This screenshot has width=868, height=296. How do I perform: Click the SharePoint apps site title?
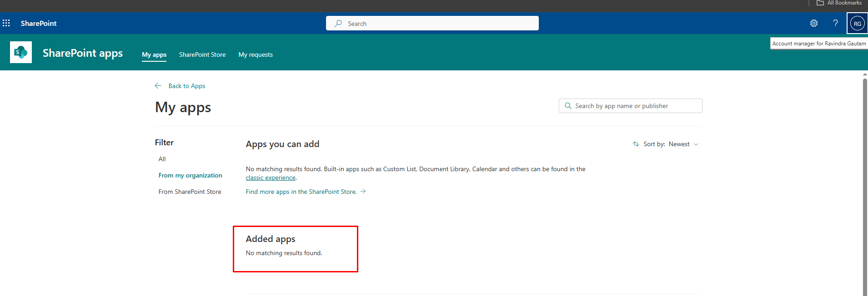83,53
